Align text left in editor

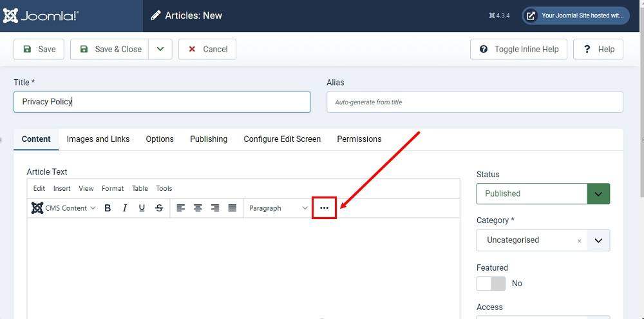tap(181, 208)
